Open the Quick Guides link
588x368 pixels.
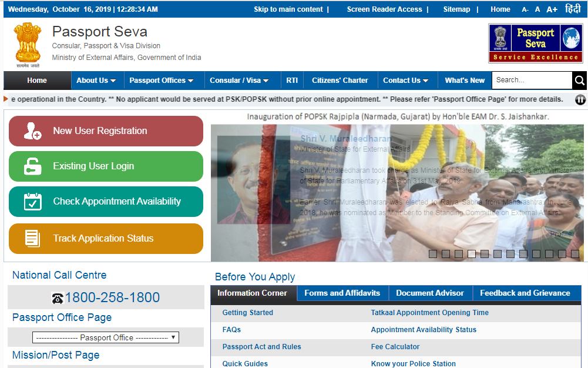pos(245,363)
